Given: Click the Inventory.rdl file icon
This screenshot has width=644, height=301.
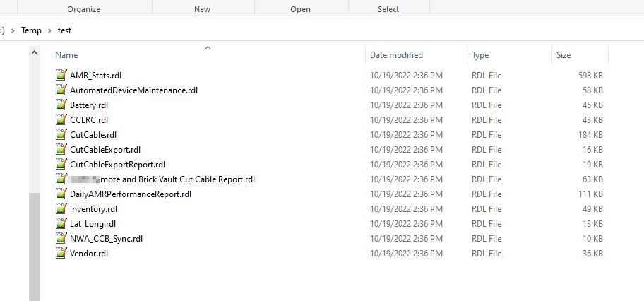Looking at the screenshot, I should point(61,208).
